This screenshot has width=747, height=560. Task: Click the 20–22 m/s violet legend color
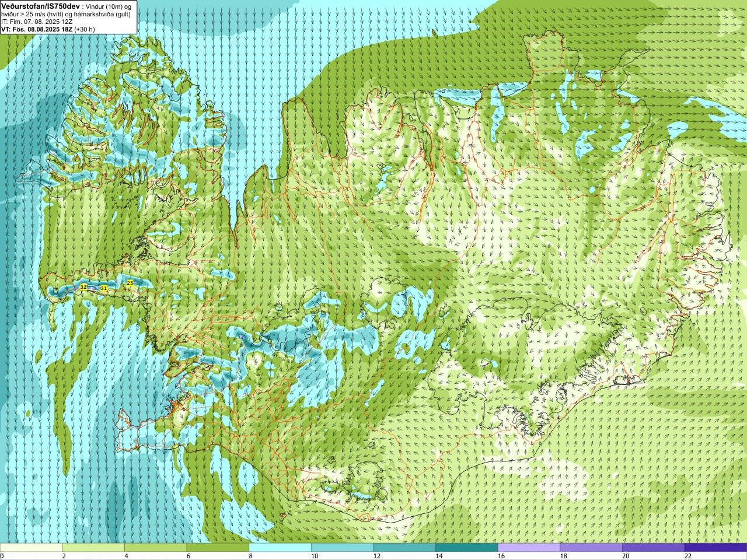pos(654,548)
